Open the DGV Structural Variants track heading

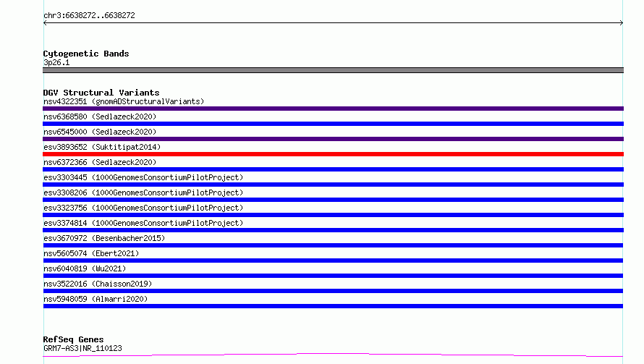tap(101, 93)
